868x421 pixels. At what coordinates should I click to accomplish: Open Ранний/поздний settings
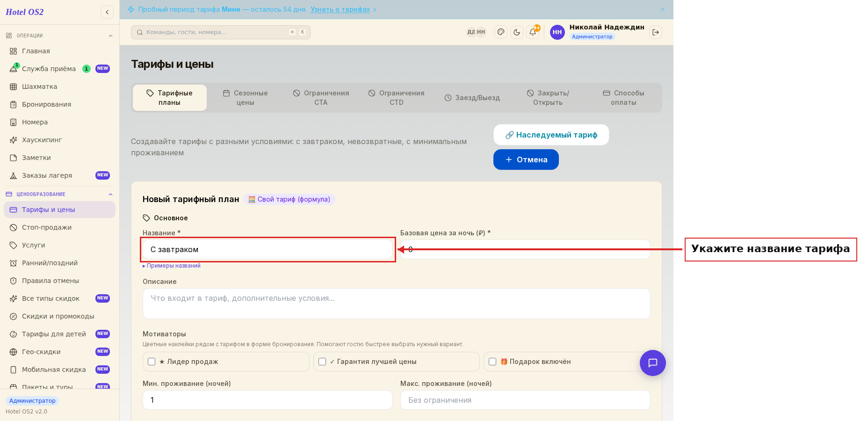pos(59,263)
